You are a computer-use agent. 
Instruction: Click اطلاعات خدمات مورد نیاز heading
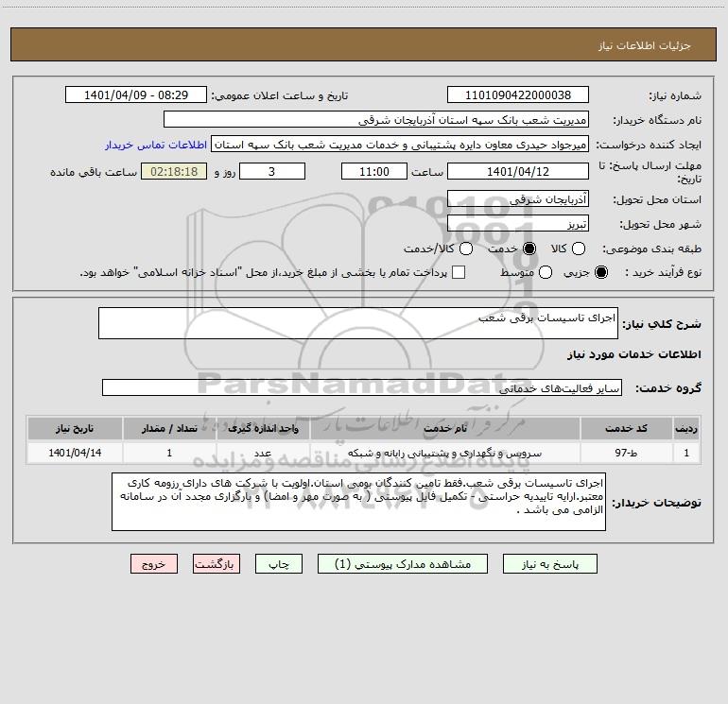pyautogui.click(x=633, y=354)
